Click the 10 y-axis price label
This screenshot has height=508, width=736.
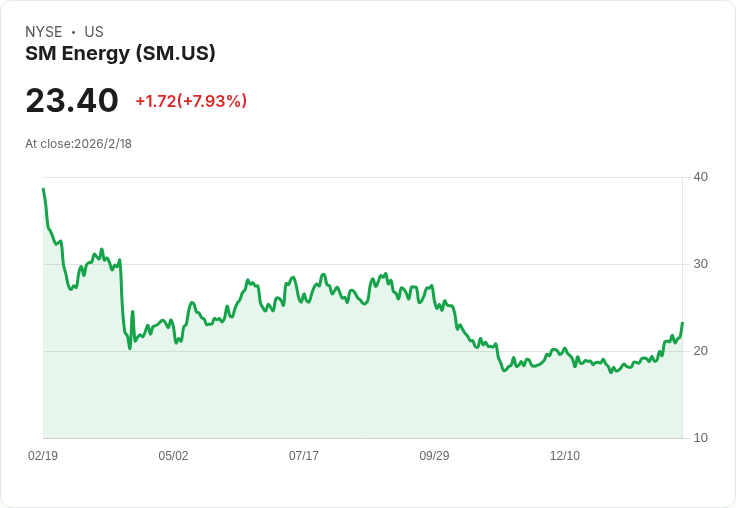pos(701,438)
